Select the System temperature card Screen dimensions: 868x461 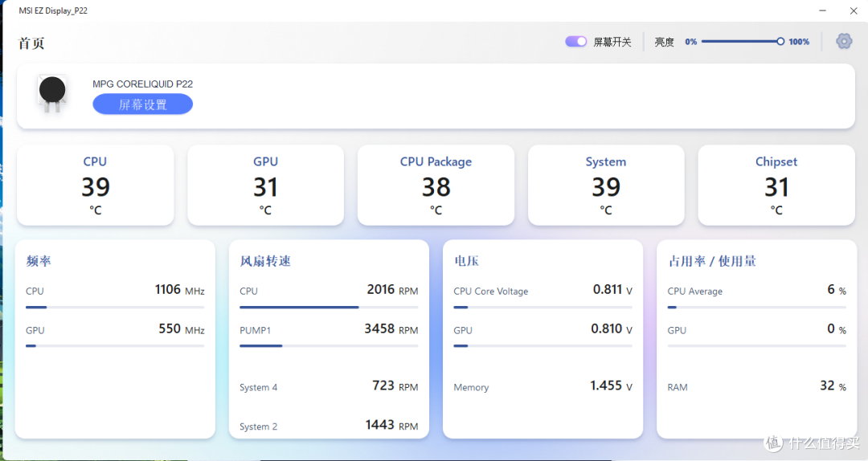[606, 185]
